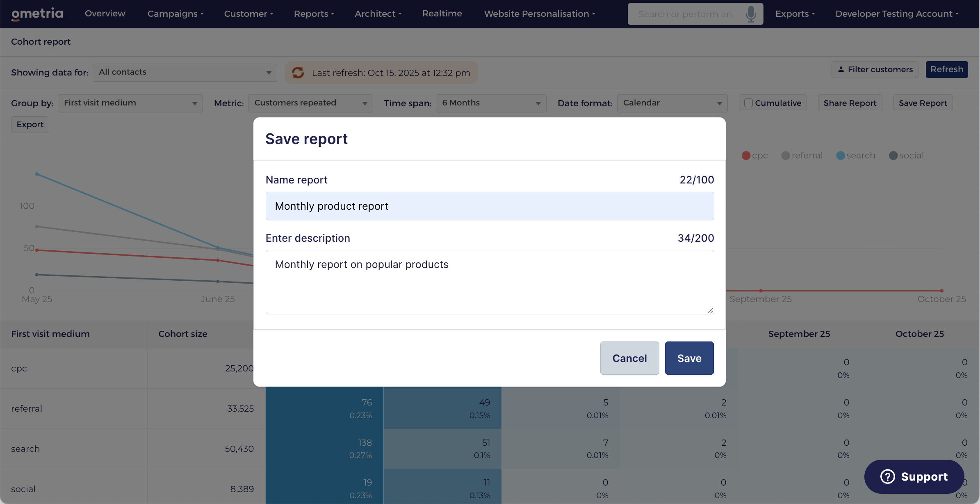Toggle the Cumulative checkbox
The height and width of the screenshot is (504, 980).
tap(748, 103)
